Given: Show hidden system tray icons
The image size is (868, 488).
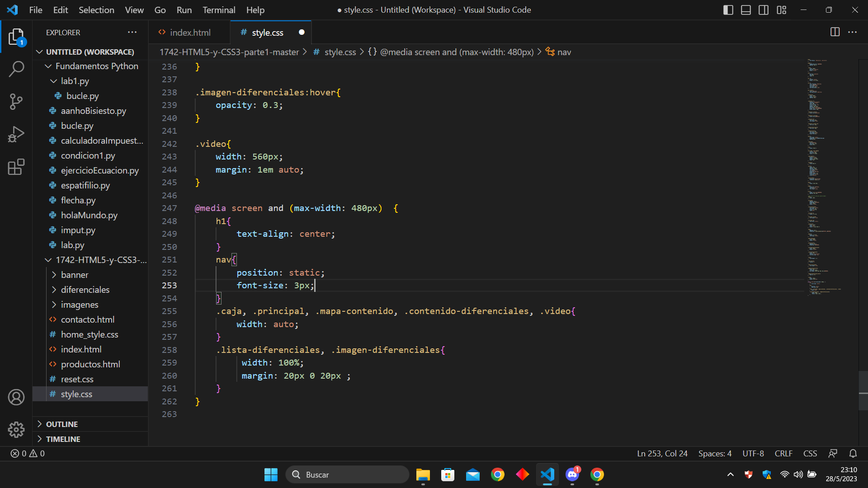Looking at the screenshot, I should [730, 474].
